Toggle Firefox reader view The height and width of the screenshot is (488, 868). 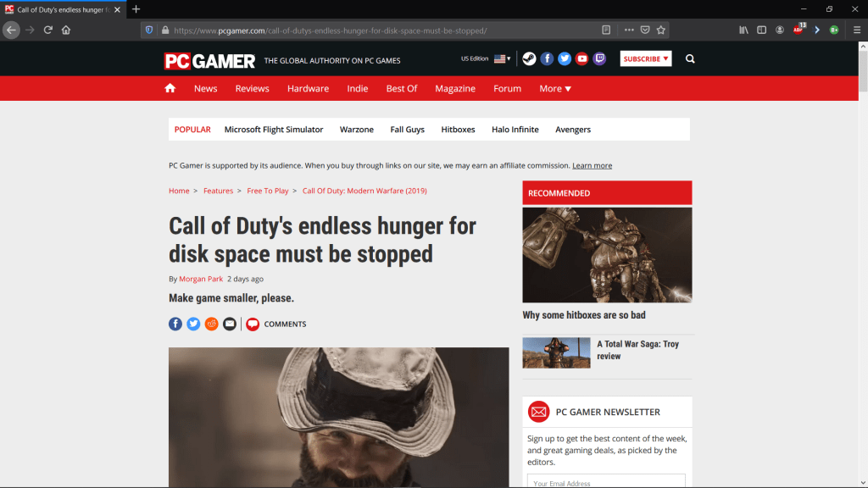coord(606,30)
